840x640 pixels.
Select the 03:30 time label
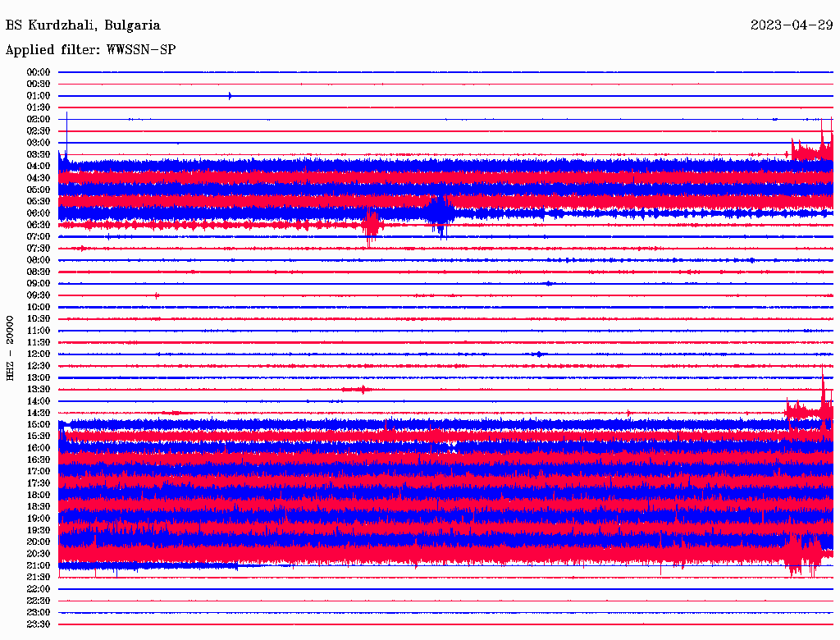[39, 154]
